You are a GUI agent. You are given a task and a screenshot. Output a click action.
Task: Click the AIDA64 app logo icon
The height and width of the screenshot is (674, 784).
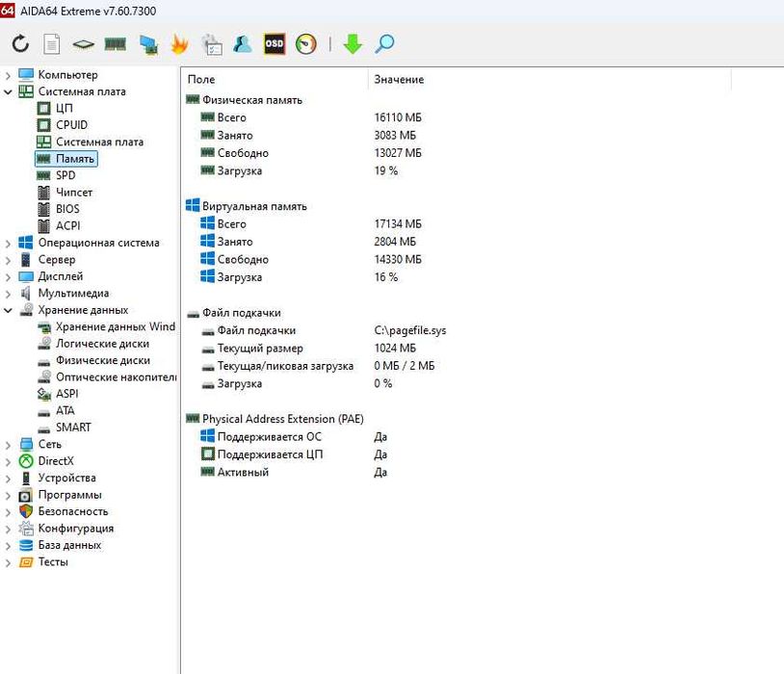(8, 10)
